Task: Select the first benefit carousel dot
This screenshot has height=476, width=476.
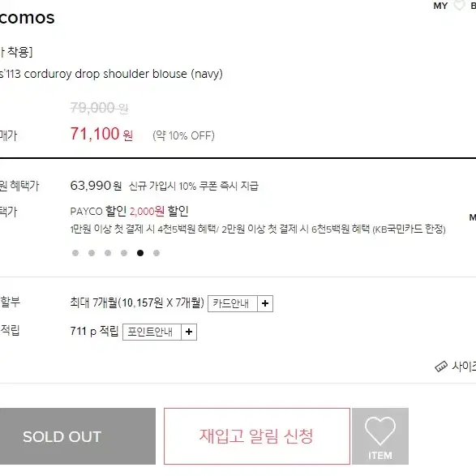Action: tap(75, 253)
